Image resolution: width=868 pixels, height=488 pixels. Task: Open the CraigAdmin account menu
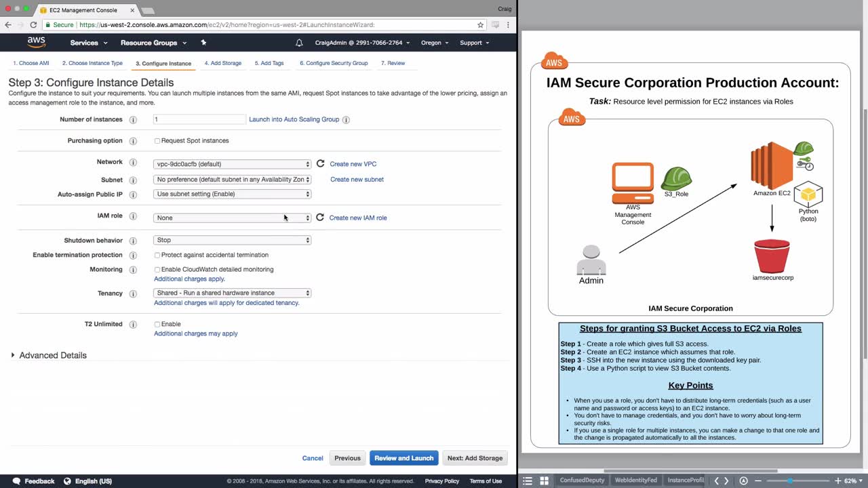pyautogui.click(x=362, y=43)
